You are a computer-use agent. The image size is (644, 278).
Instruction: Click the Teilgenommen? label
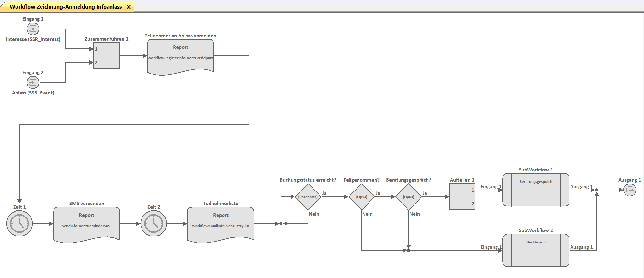click(362, 180)
